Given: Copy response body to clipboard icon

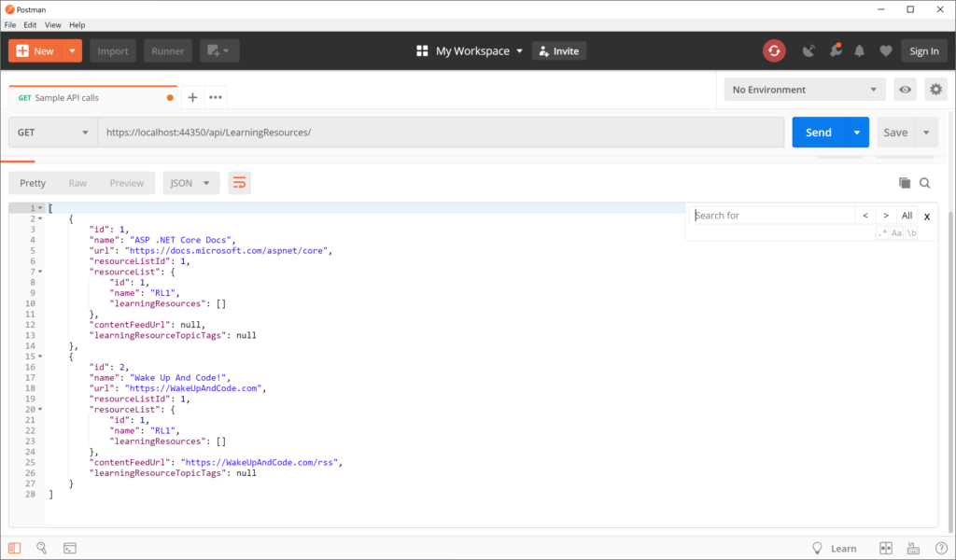Looking at the screenshot, I should (904, 183).
